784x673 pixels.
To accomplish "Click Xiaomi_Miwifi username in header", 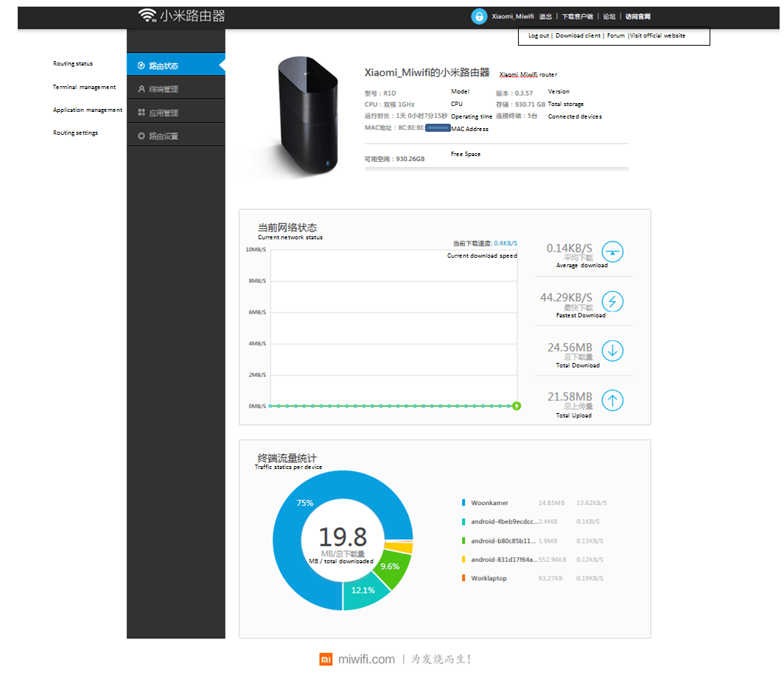I will click(x=513, y=16).
